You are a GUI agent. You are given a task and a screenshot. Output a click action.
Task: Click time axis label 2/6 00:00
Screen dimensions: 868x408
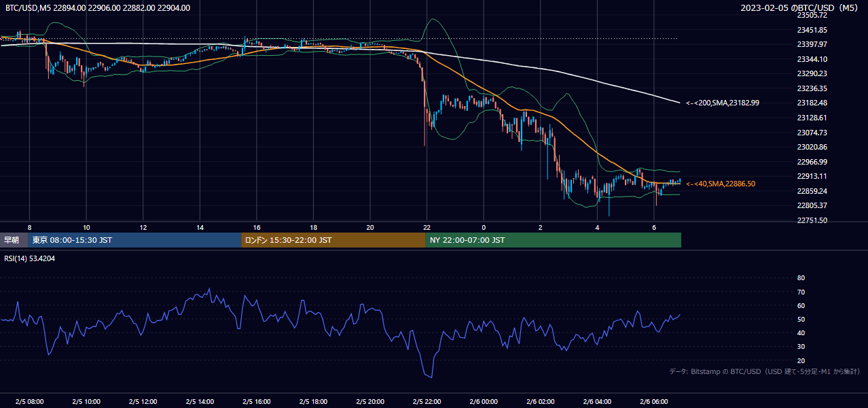point(484,402)
